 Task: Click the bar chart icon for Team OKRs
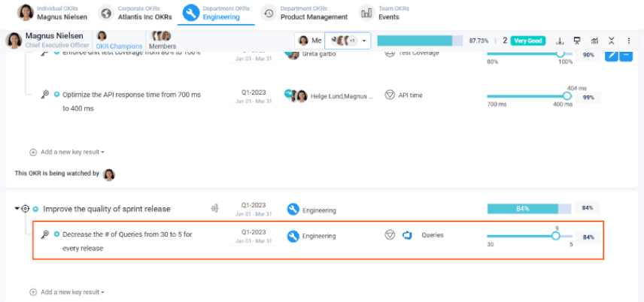(x=366, y=13)
